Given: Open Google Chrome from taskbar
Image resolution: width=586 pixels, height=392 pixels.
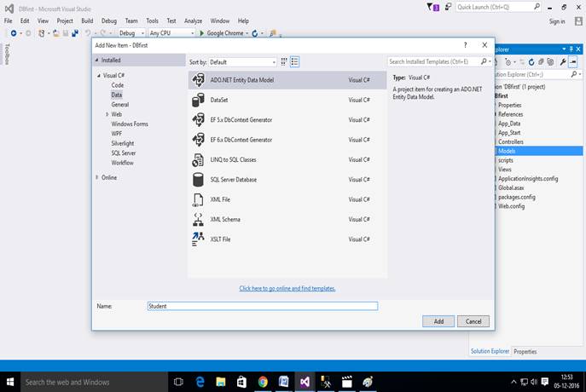Looking at the screenshot, I should pyautogui.click(x=263, y=382).
